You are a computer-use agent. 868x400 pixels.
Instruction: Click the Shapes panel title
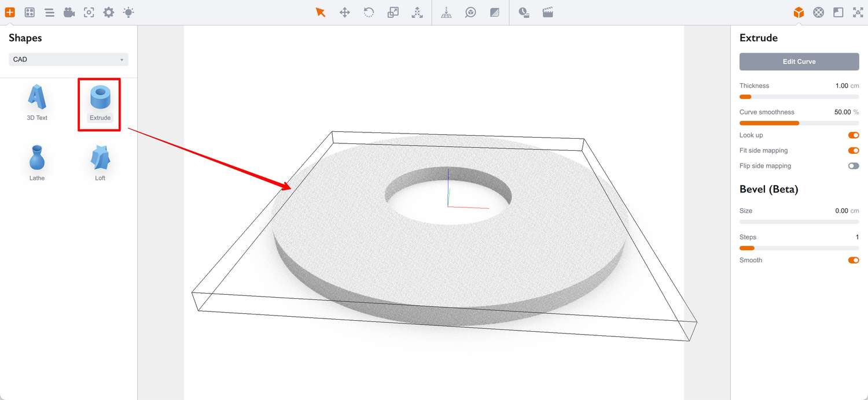tap(25, 38)
